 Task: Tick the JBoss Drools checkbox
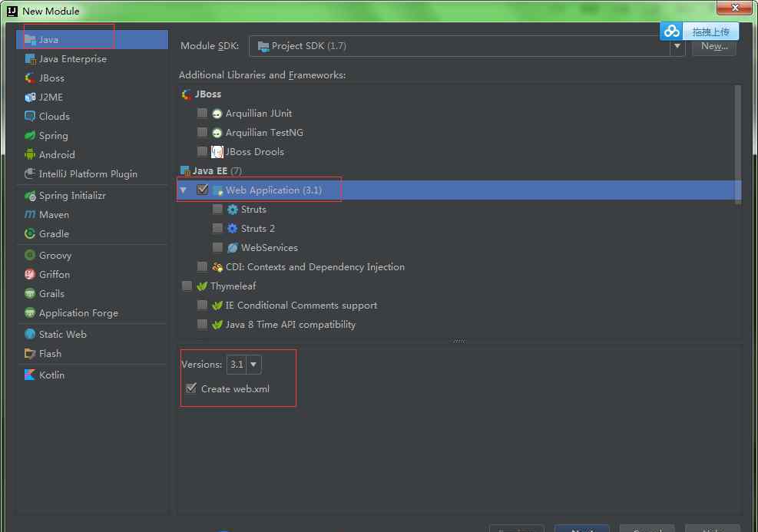coord(202,152)
